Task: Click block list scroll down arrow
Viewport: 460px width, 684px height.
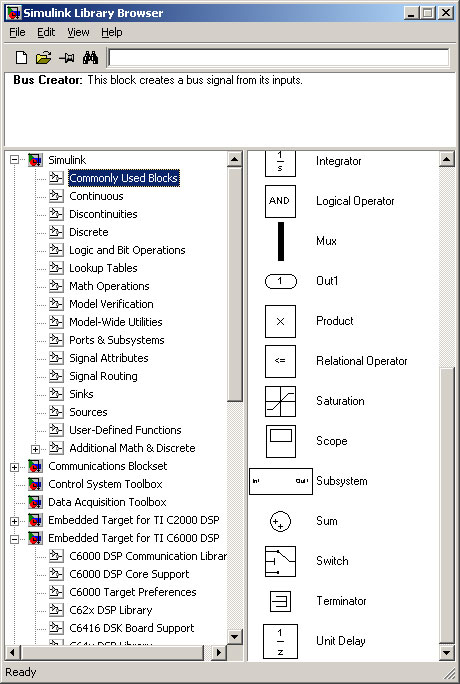Action: pos(446,653)
